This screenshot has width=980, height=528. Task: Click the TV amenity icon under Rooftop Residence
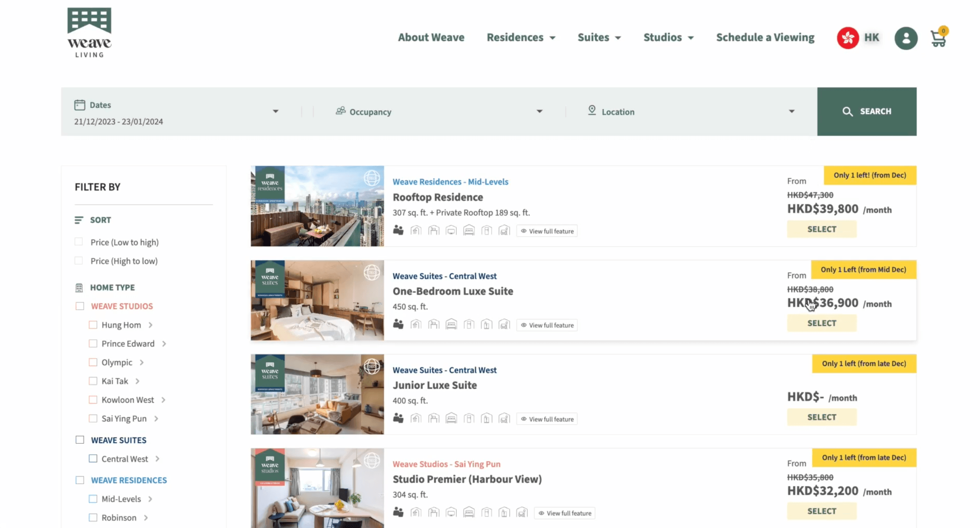451,231
